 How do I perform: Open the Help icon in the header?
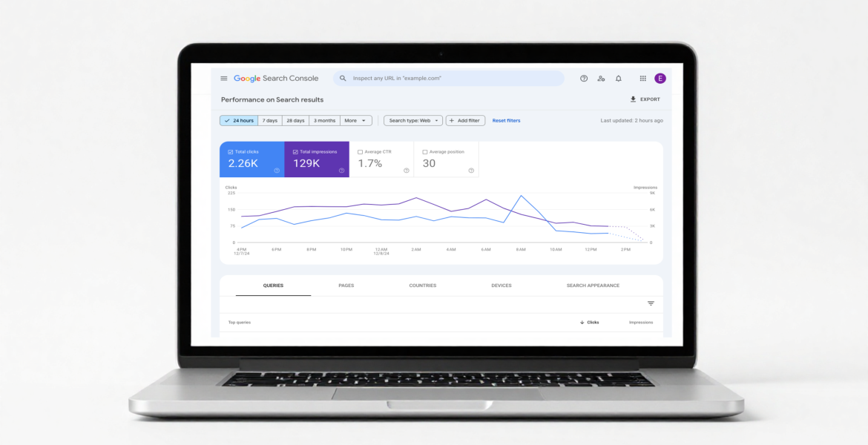(x=583, y=79)
